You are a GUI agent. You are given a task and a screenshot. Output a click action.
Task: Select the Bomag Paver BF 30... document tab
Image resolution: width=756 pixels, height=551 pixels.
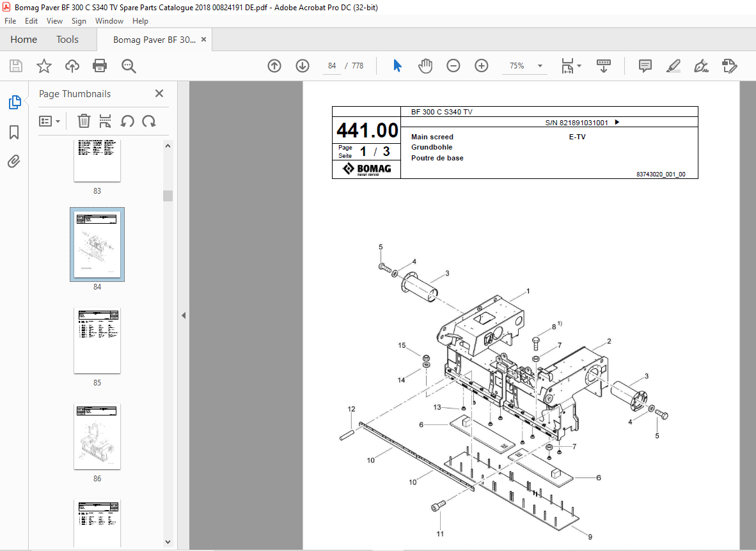154,40
